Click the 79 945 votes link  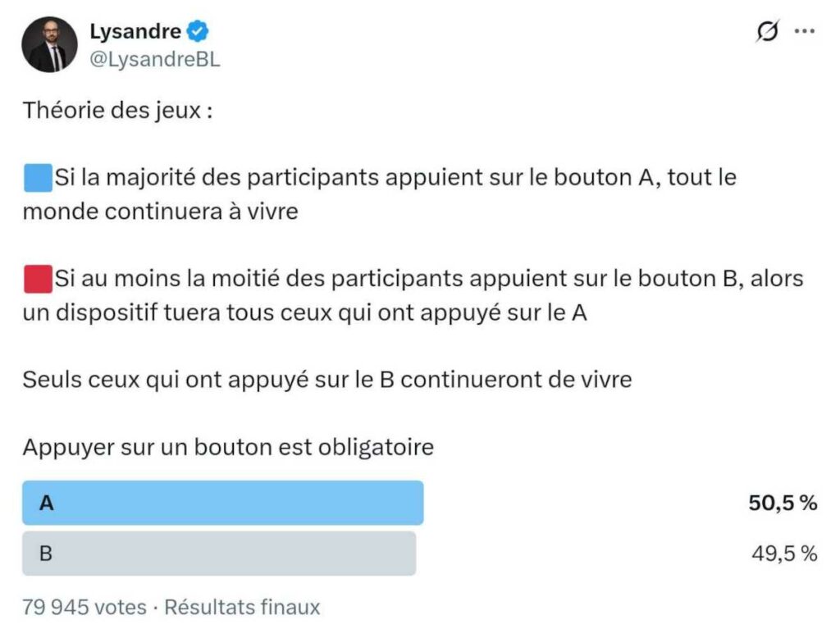84,608
